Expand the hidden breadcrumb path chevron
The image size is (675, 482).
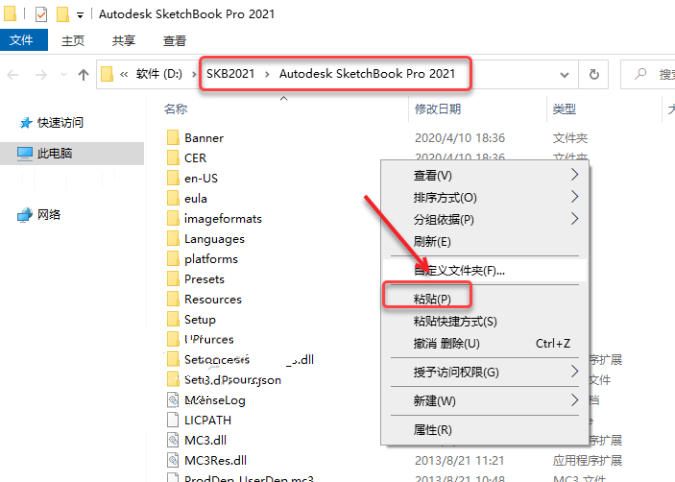coord(124,74)
